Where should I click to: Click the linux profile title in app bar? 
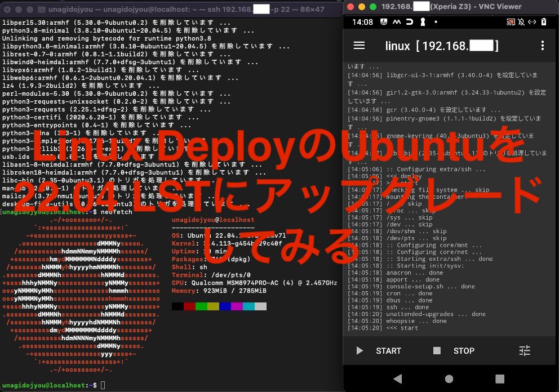coord(441,46)
